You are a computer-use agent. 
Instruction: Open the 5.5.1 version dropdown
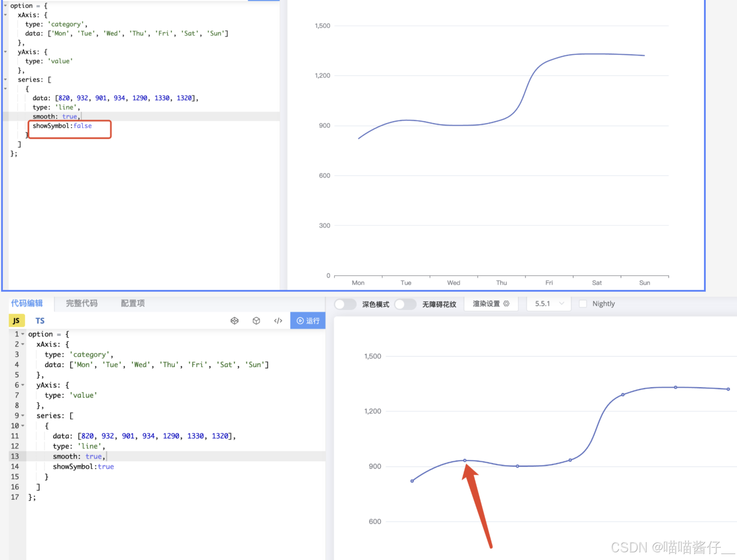pyautogui.click(x=549, y=303)
